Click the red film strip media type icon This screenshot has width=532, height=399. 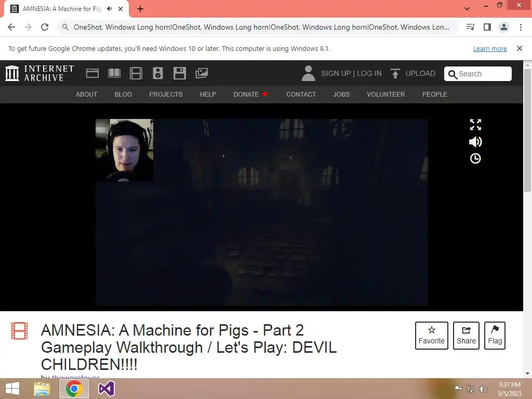coord(19,331)
